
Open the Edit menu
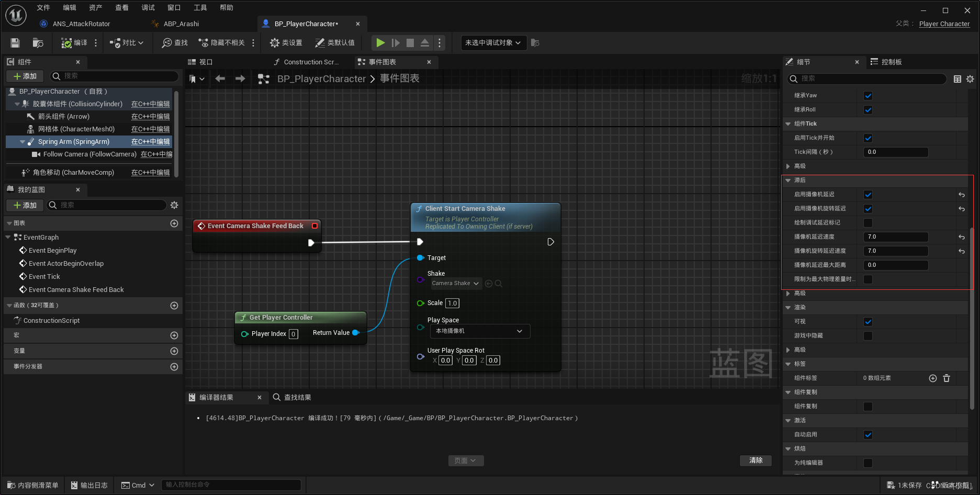coord(70,8)
